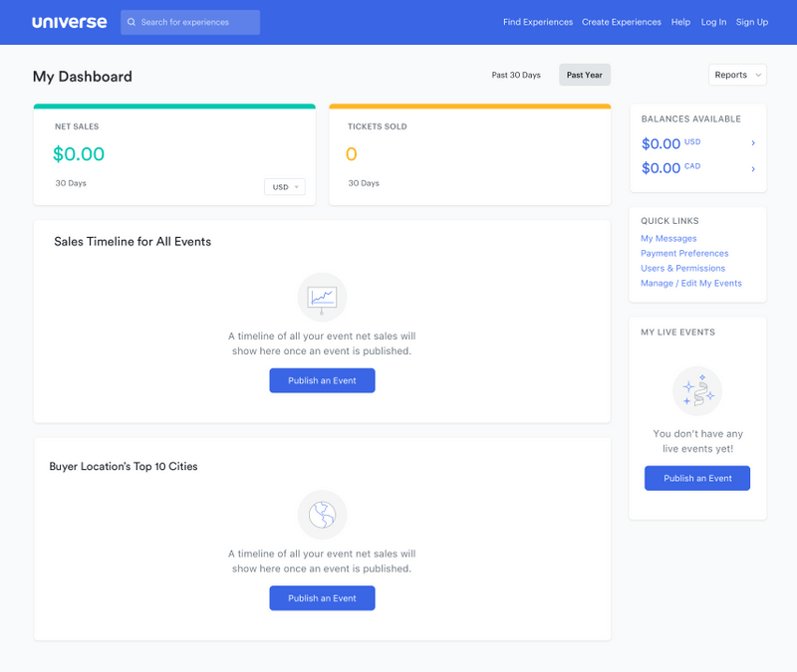The image size is (797, 672).
Task: Open the Reports dropdown
Action: coord(737,74)
